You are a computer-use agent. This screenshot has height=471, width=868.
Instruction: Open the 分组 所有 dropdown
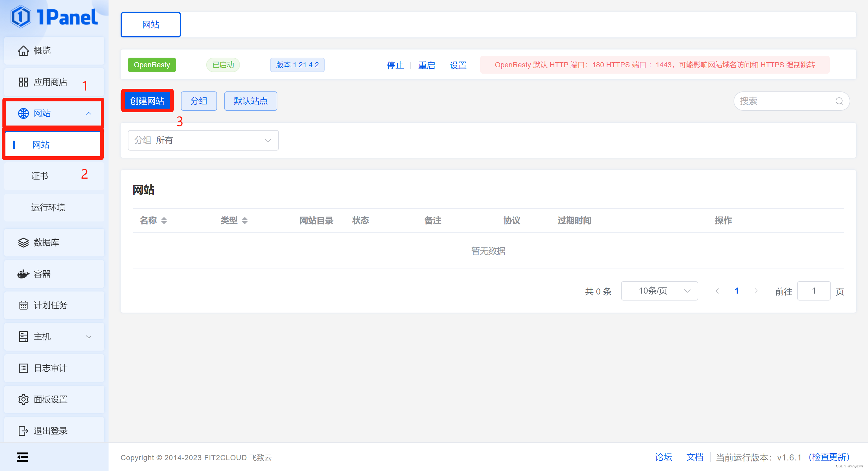(x=203, y=140)
